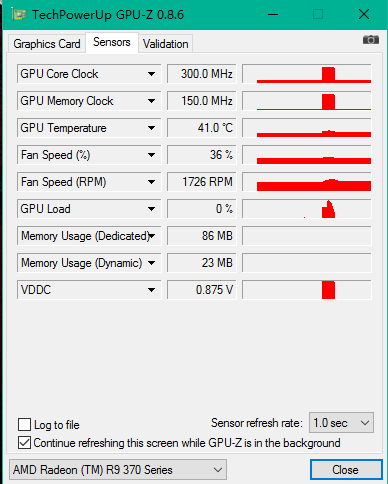The width and height of the screenshot is (388, 484).
Task: Click the GPU-Z app icon in title bar
Action: pos(19,15)
